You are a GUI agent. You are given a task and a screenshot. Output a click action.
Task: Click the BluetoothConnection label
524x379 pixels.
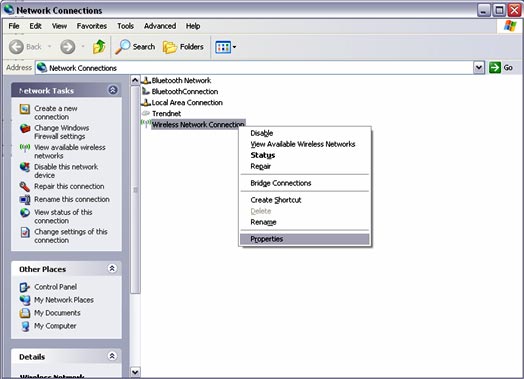click(x=184, y=92)
